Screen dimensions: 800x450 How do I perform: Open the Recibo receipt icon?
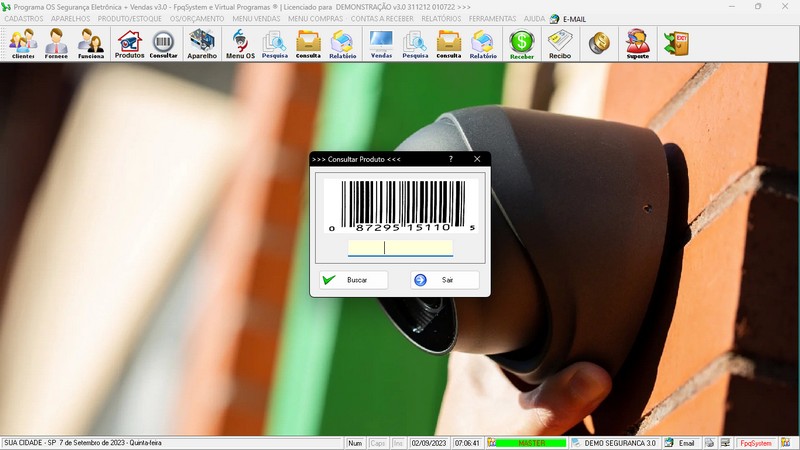tap(560, 44)
